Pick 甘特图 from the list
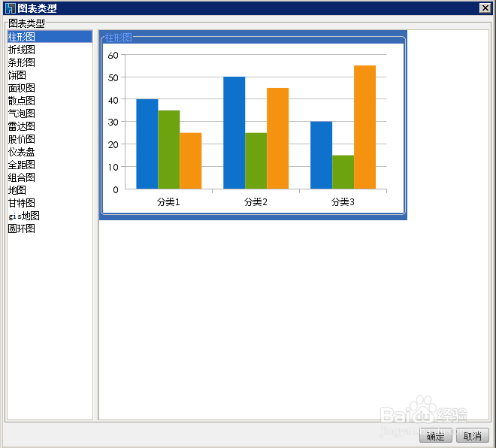Screen dimensions: 496x448 tap(50, 203)
